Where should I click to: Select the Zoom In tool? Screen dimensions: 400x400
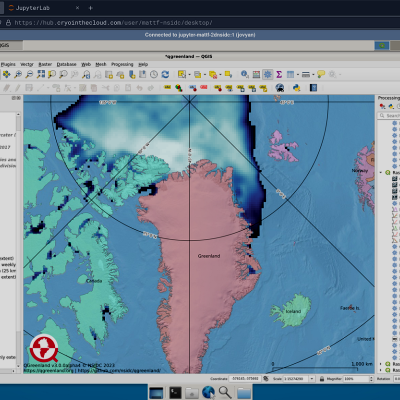(18, 74)
